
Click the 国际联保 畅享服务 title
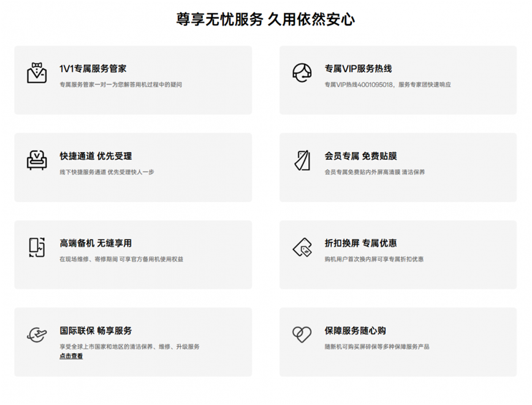click(96, 331)
